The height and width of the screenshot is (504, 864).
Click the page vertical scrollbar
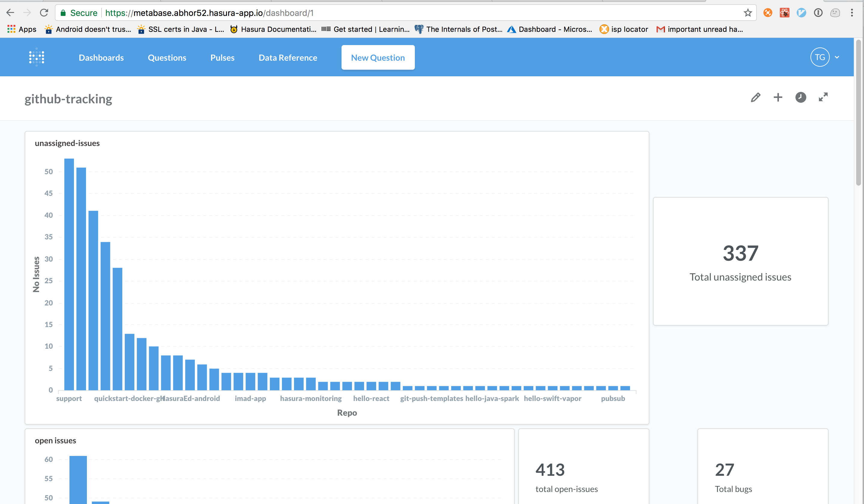click(x=858, y=113)
